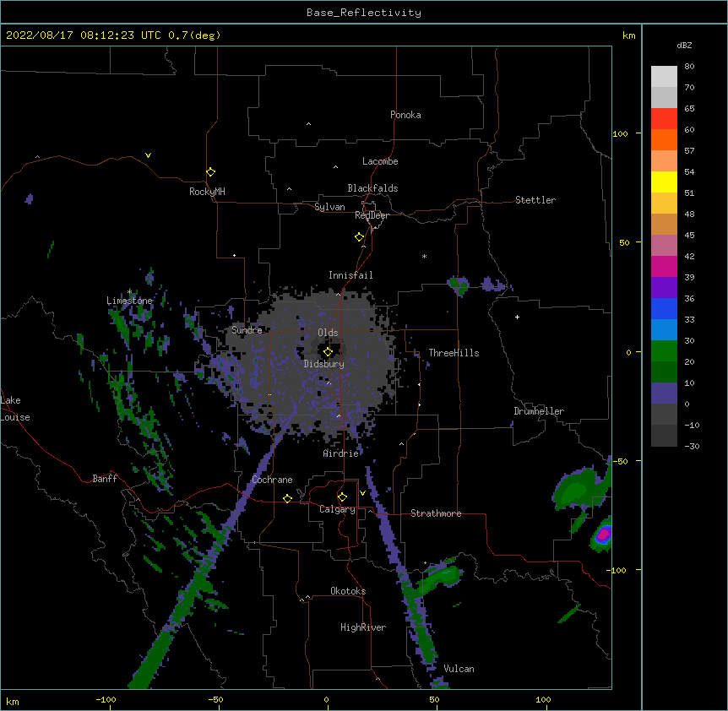Click the Base_Reflectivity title text
The width and height of the screenshot is (728, 711).
[x=364, y=13]
